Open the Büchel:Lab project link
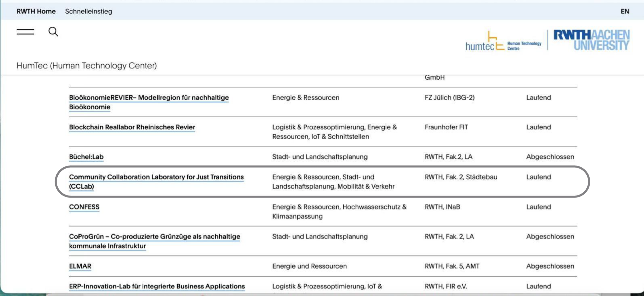Image resolution: width=644 pixels, height=296 pixels. click(x=86, y=157)
